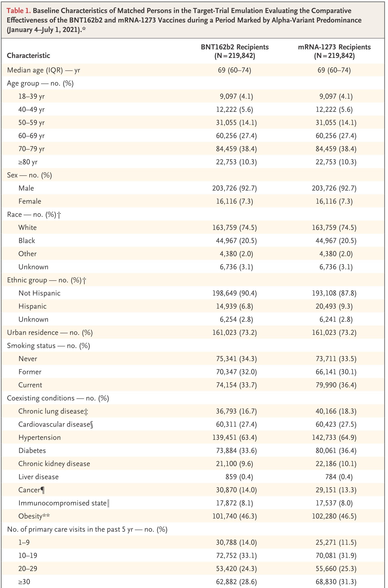Click the section mark after Cardiovascular disease
Screen dimensions: 388x588
click(x=92, y=425)
